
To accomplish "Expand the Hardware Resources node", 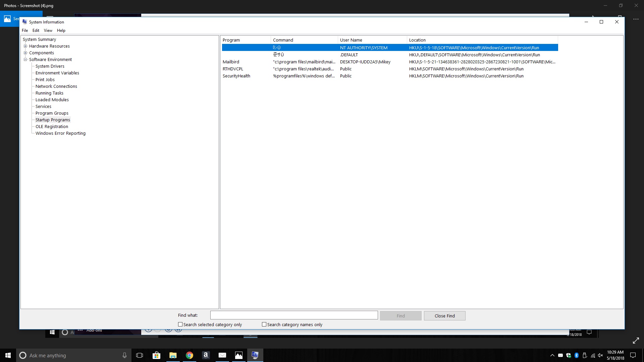I will [25, 46].
